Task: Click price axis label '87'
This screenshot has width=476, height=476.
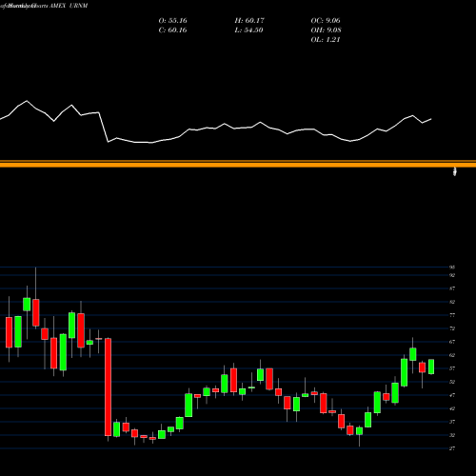Action: coord(452,288)
